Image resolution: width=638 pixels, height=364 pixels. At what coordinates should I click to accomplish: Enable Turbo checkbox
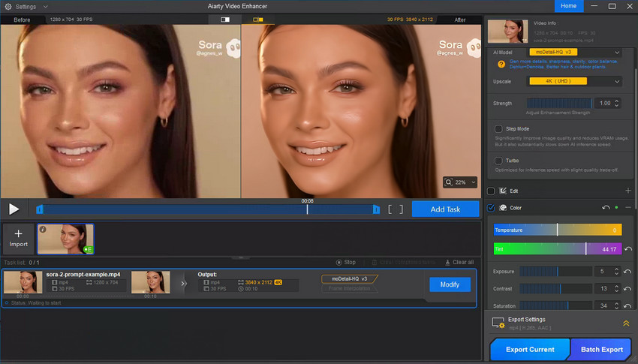pyautogui.click(x=498, y=161)
